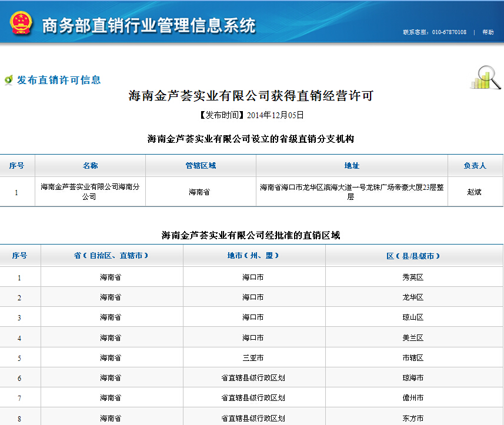Click the 发布直销许可信息 section heading
The height and width of the screenshot is (425, 504).
(59, 80)
